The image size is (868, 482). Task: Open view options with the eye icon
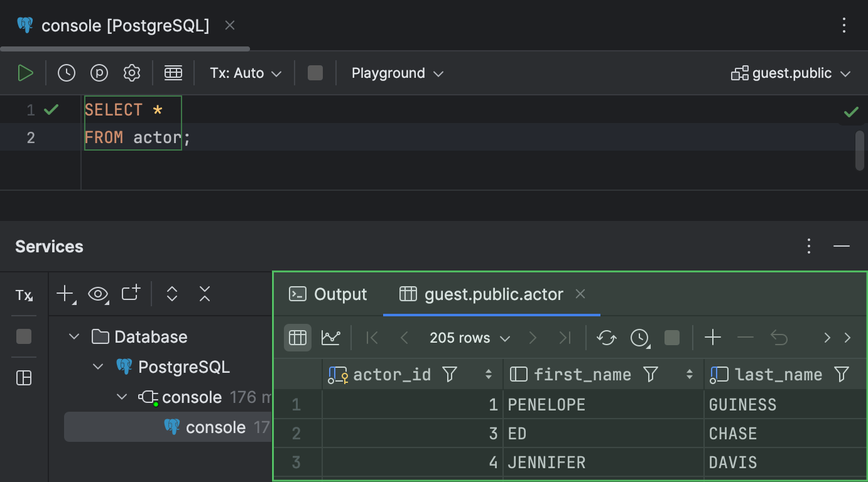[99, 293]
